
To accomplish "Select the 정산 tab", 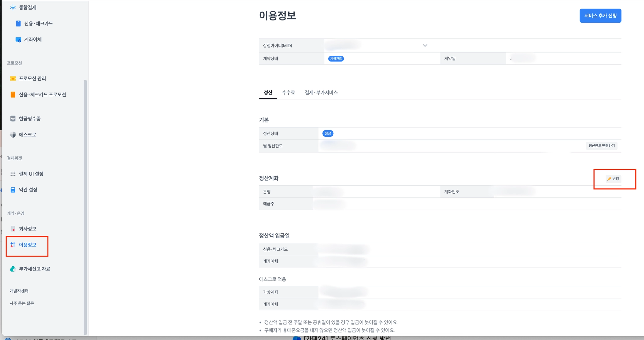I will [x=268, y=93].
